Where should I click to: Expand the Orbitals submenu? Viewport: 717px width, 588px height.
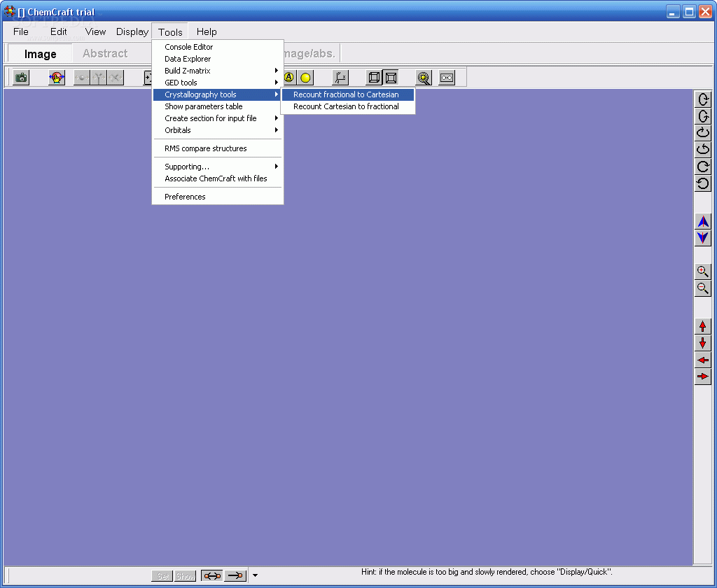[218, 130]
